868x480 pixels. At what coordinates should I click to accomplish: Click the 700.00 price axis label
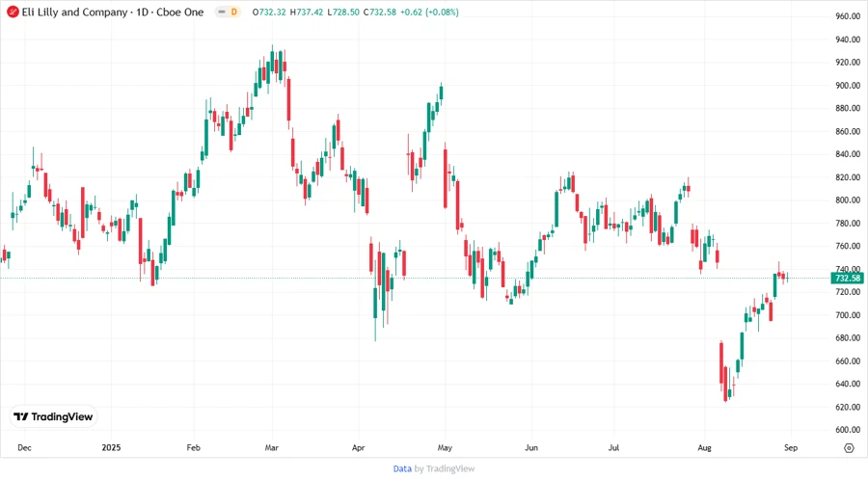[x=848, y=315]
